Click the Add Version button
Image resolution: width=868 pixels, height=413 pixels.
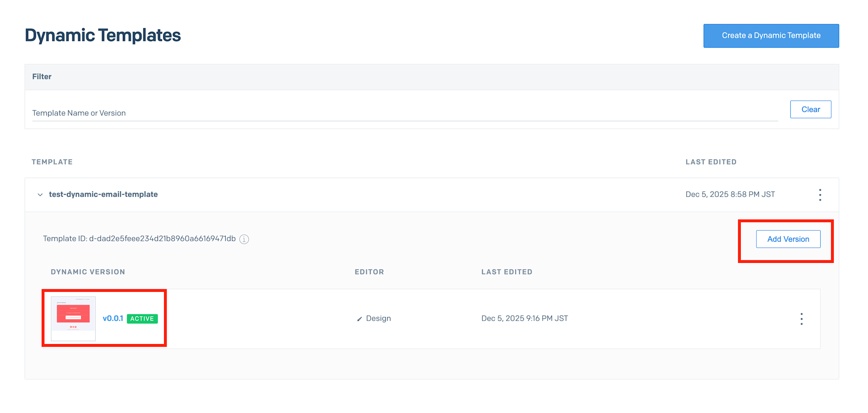(788, 239)
